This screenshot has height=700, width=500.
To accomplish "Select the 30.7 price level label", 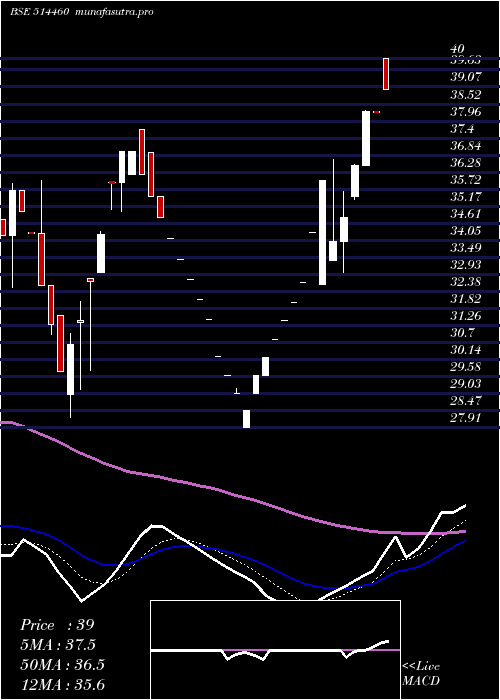I will [x=462, y=333].
